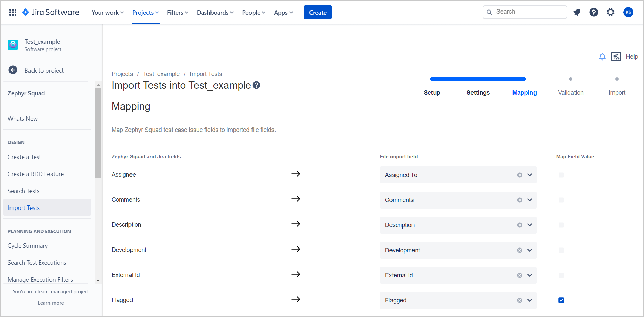The height and width of the screenshot is (317, 644).
Task: Open the Apps menu
Action: coord(283,13)
